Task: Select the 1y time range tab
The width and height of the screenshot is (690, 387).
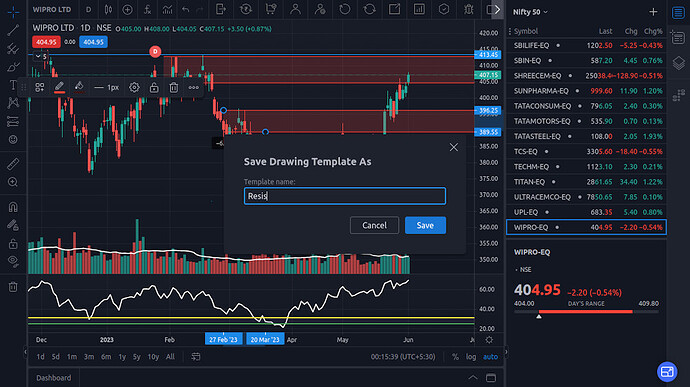Action: (122, 357)
